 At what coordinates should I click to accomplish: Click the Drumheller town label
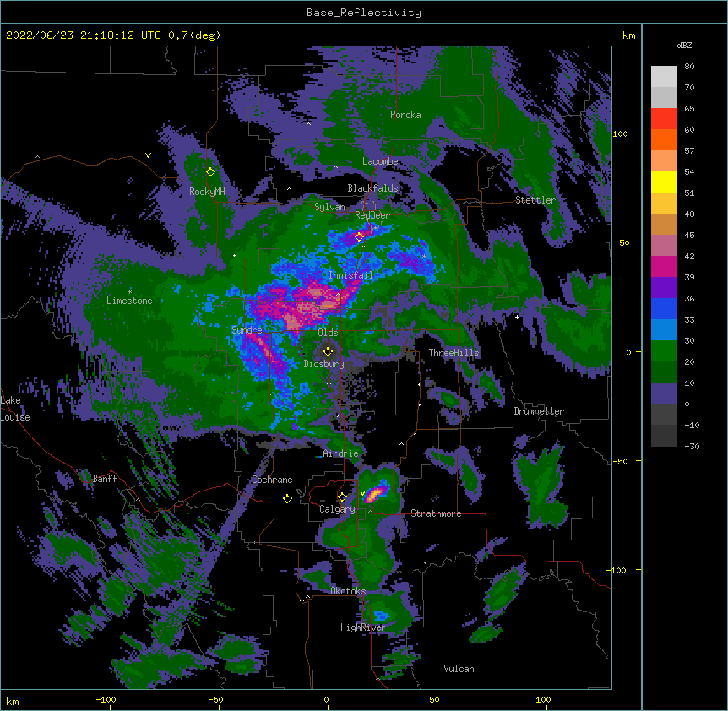pos(539,411)
